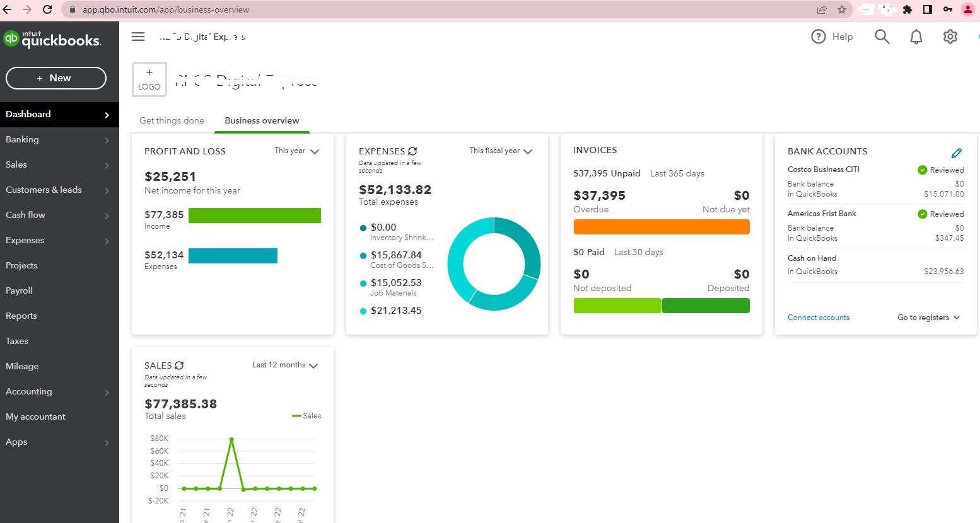Click Cash on Hand account row

[875, 265]
